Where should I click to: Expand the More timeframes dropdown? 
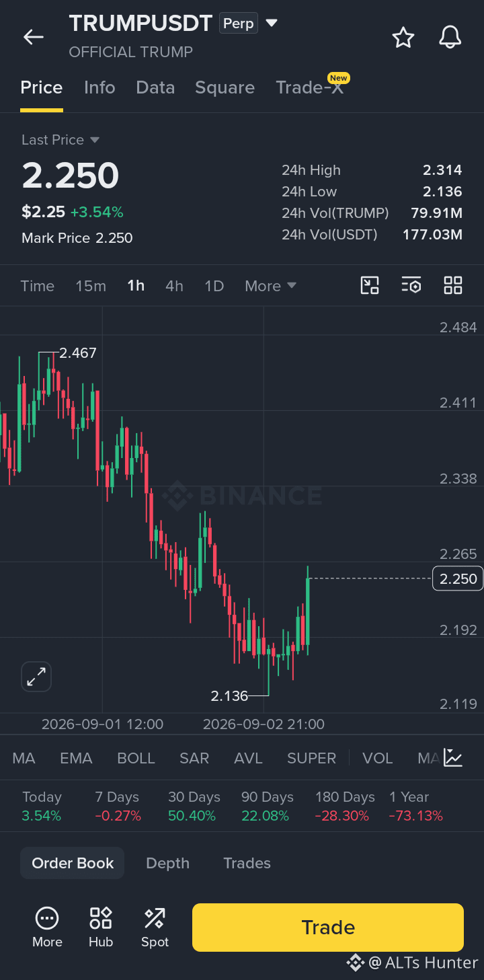coord(271,286)
